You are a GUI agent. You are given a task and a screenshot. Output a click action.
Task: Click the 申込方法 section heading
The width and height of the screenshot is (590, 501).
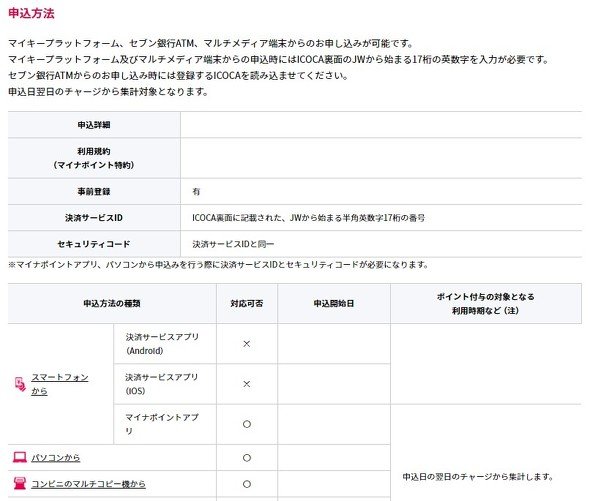(31, 13)
